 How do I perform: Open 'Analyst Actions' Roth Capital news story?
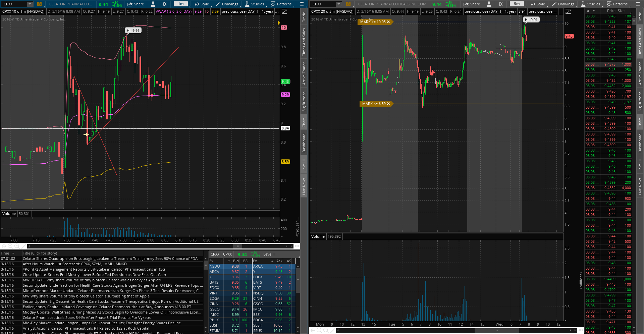[86, 328]
